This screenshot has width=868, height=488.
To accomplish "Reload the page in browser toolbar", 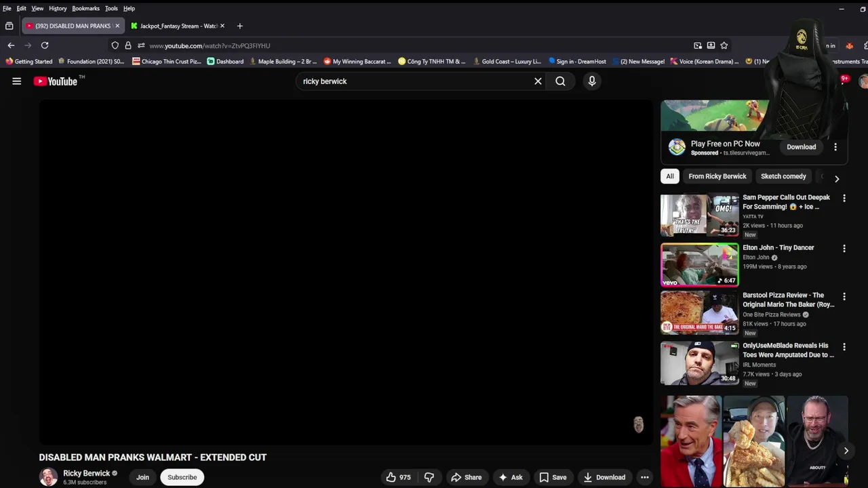I will coord(45,45).
